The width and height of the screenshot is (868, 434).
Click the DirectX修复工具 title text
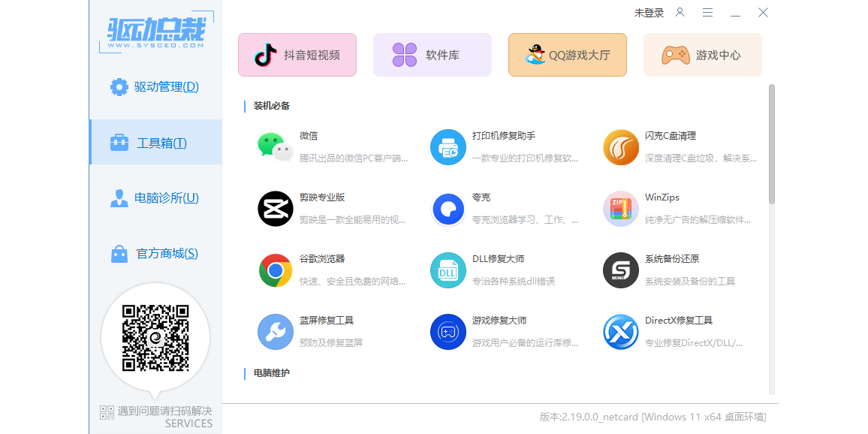(679, 320)
